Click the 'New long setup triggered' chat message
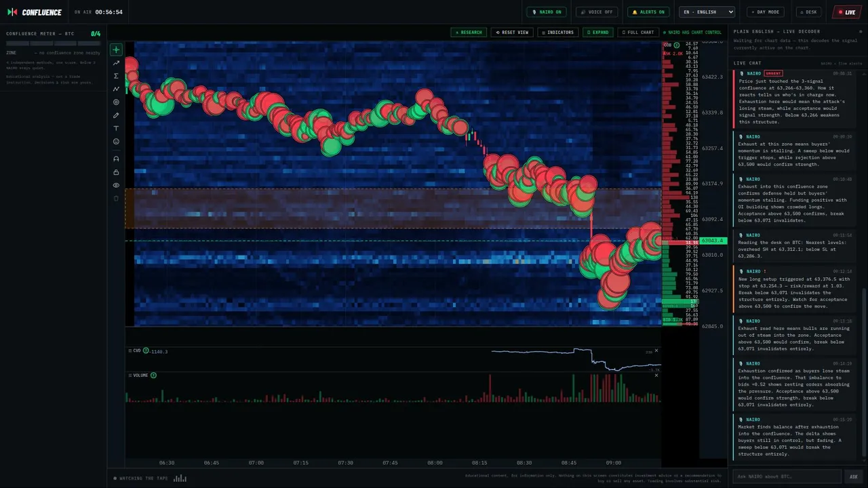868x488 pixels. coord(794,289)
